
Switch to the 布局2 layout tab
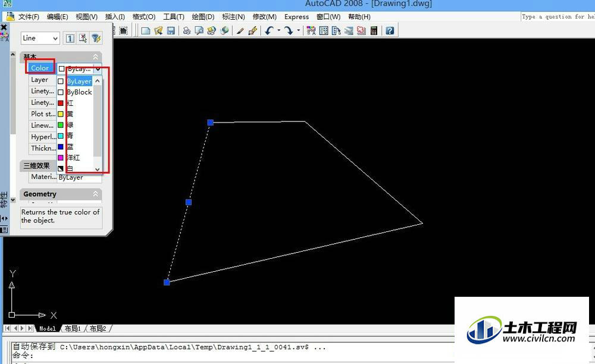pos(98,328)
